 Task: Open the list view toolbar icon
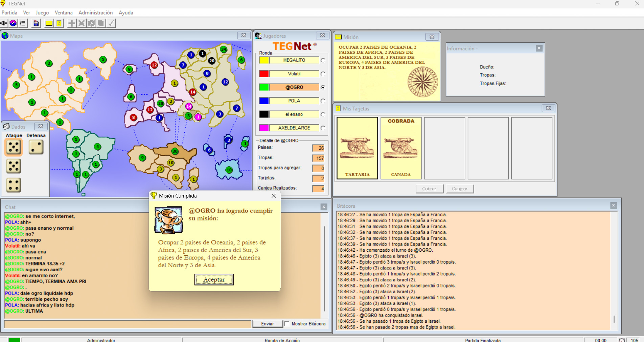pyautogui.click(x=22, y=23)
